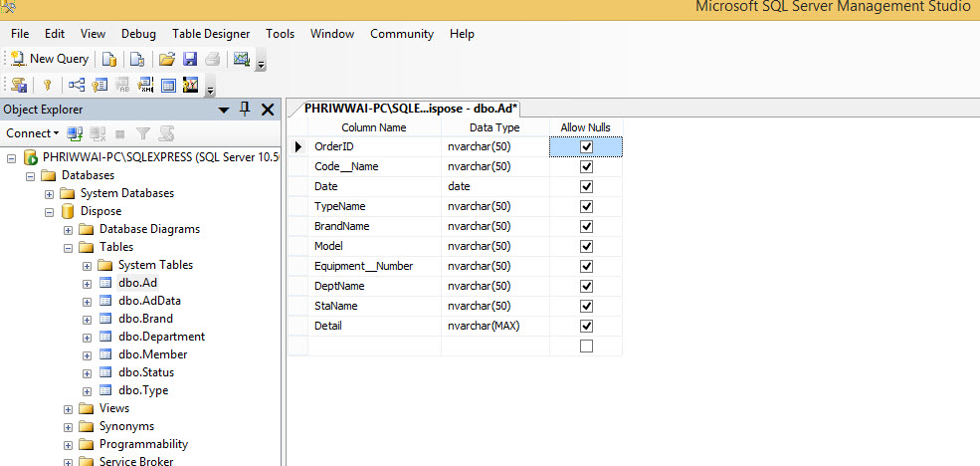
Task: Click the Manage Check Constraints icon
Action: point(168,85)
